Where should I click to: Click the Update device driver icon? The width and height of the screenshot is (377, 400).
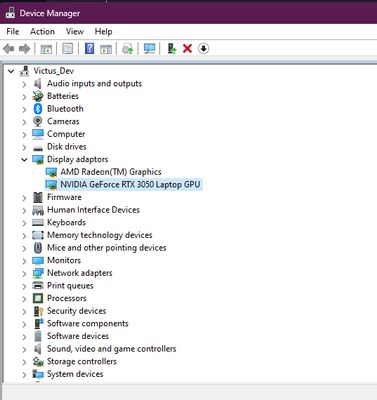[x=128, y=49]
